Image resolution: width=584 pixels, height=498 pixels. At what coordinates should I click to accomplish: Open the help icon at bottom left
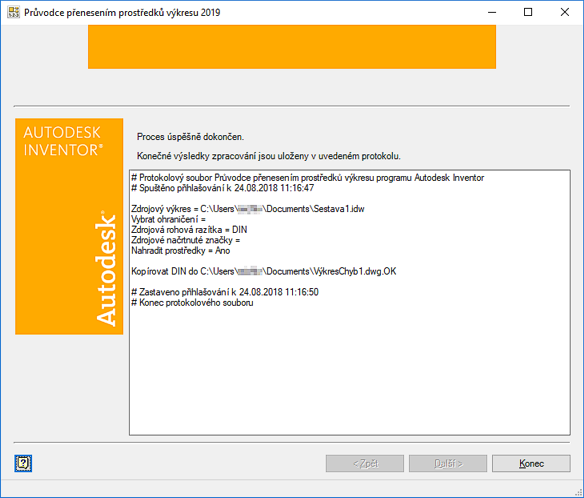point(23,463)
